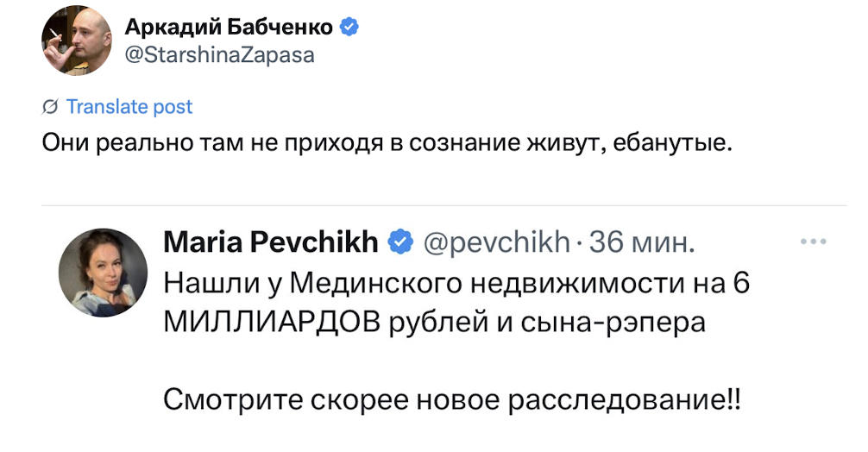868x452 pixels.
Task: Click Аркадий Бабченко's profile avatar
Action: click(x=78, y=41)
